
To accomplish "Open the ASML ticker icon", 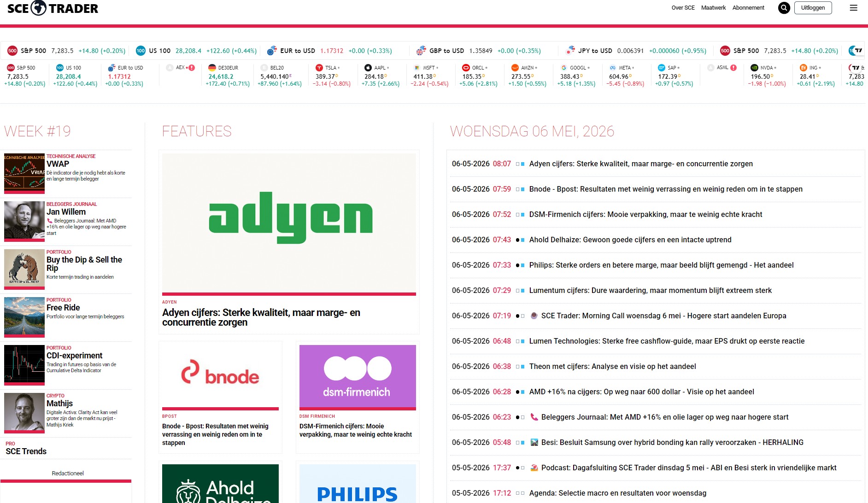I will [710, 68].
